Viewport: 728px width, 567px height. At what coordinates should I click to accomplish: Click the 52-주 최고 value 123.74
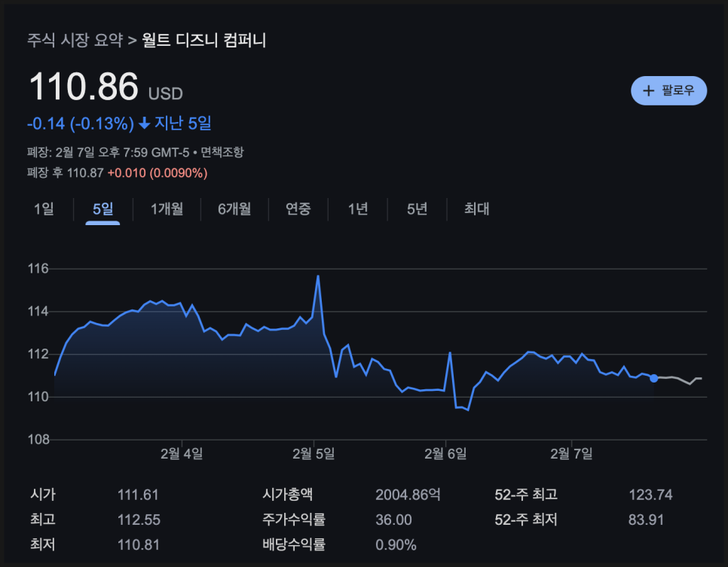pyautogui.click(x=650, y=495)
